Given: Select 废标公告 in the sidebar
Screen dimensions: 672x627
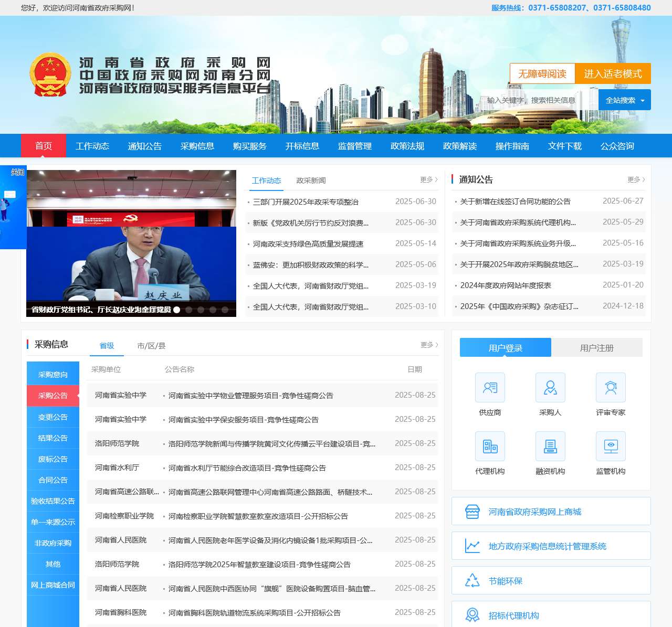Looking at the screenshot, I should point(52,459).
